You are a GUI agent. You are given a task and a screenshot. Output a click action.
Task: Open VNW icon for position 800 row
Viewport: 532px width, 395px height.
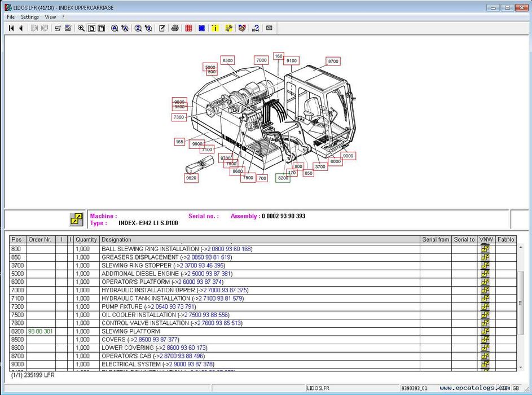485,249
